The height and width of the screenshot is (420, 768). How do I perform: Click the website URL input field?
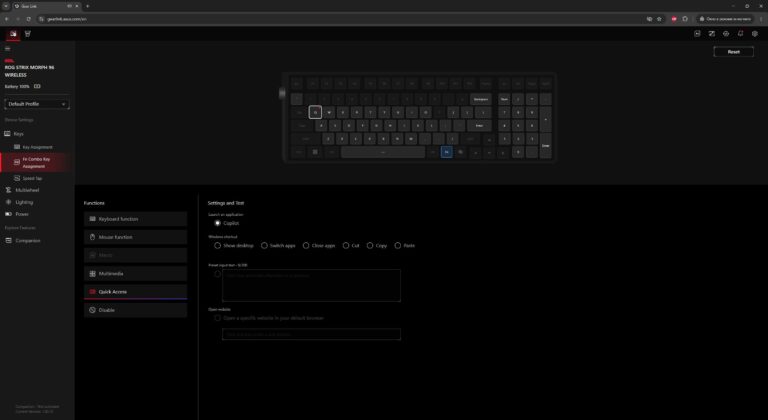(x=312, y=334)
